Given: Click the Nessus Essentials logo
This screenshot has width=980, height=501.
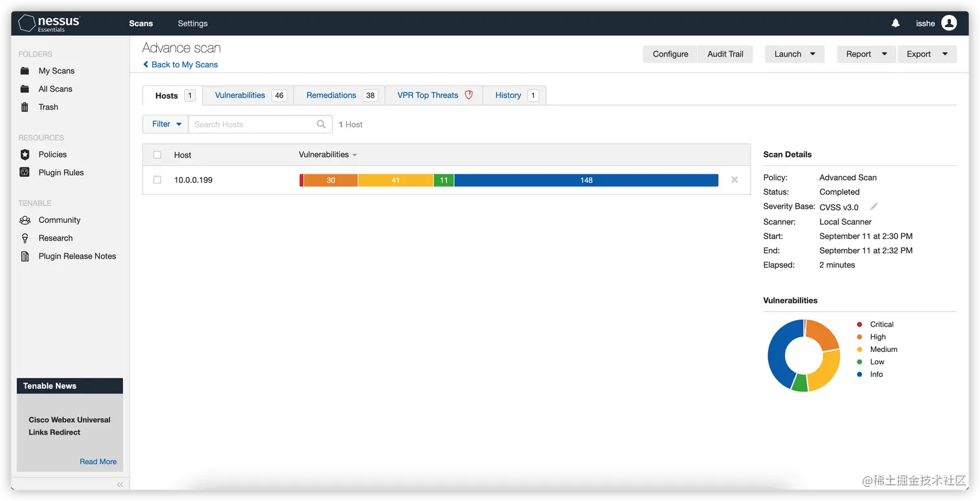Looking at the screenshot, I should tap(49, 23).
